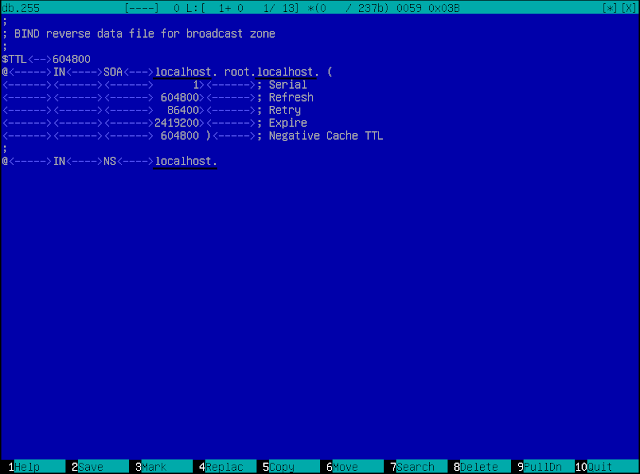Click the first localhost. on the SOA line

coord(186,72)
